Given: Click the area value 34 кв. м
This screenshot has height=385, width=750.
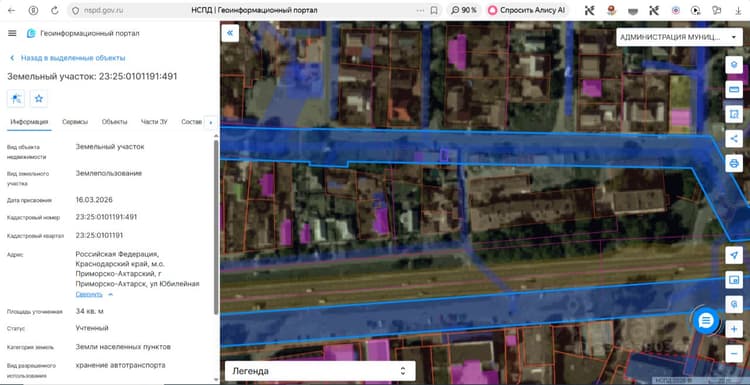Looking at the screenshot, I should pyautogui.click(x=89, y=311).
